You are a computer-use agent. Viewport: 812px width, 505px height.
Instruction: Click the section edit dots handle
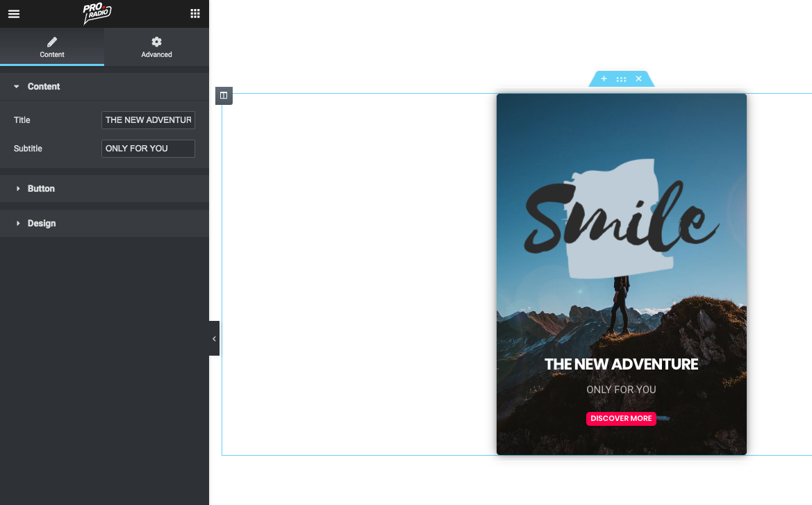[x=621, y=79]
